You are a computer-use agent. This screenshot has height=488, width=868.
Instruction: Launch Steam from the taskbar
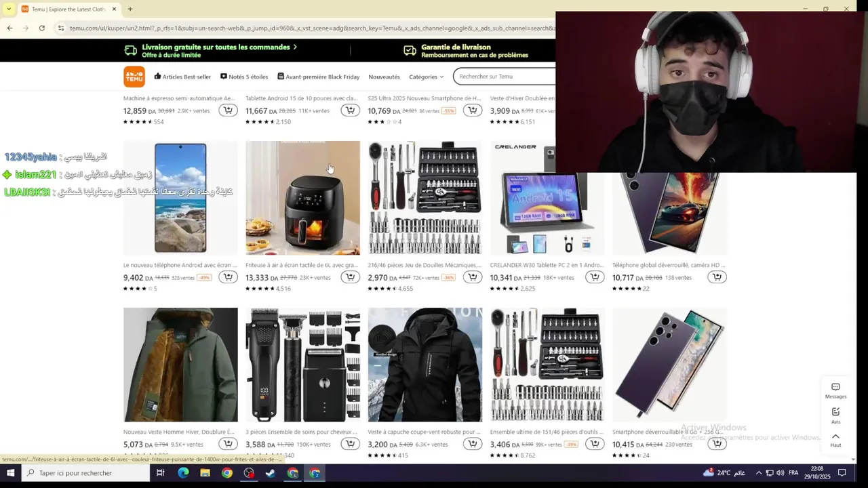[x=271, y=473]
